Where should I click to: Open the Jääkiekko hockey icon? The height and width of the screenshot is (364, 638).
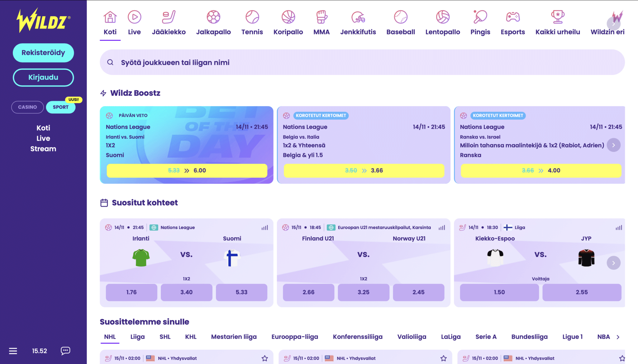click(169, 17)
